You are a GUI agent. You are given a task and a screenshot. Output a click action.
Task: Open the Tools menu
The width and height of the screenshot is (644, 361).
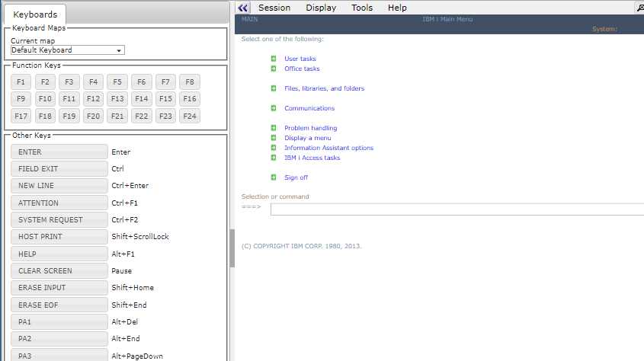362,8
